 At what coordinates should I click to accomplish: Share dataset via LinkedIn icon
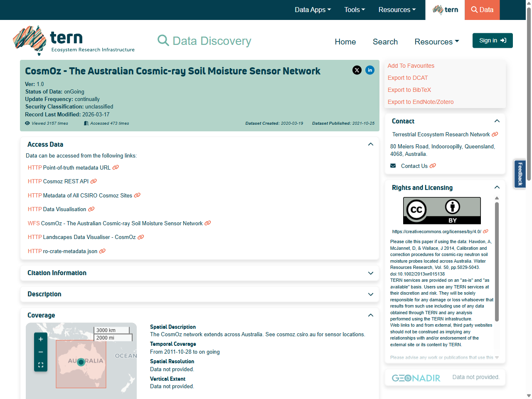(370, 70)
